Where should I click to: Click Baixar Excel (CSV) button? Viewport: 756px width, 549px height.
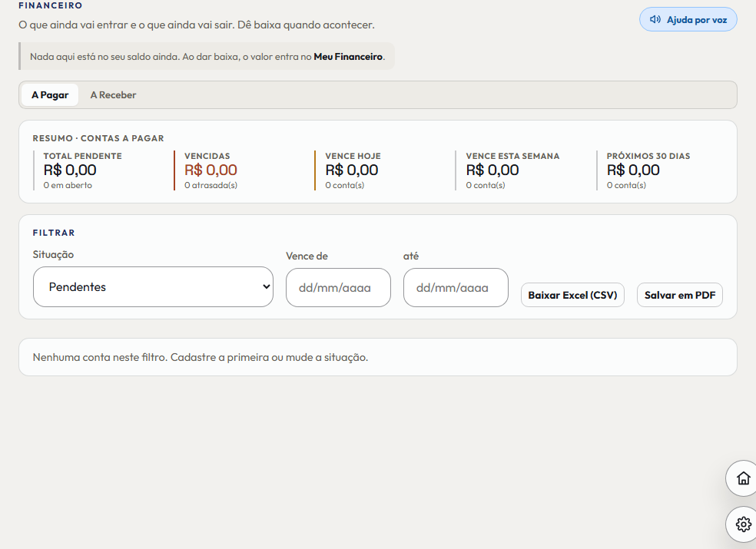pos(572,295)
